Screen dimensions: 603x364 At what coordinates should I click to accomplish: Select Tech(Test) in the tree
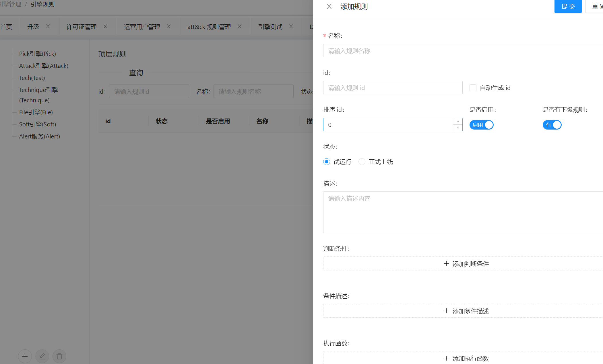[x=32, y=78]
